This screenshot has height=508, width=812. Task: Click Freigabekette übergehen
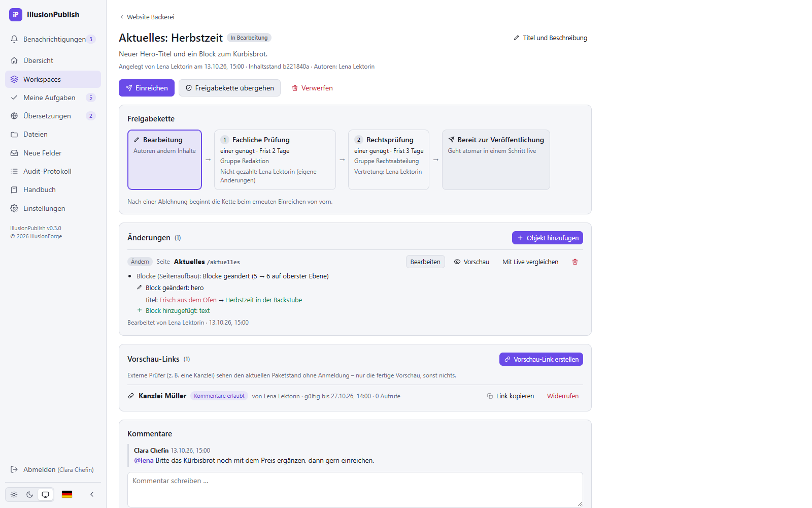pyautogui.click(x=229, y=88)
